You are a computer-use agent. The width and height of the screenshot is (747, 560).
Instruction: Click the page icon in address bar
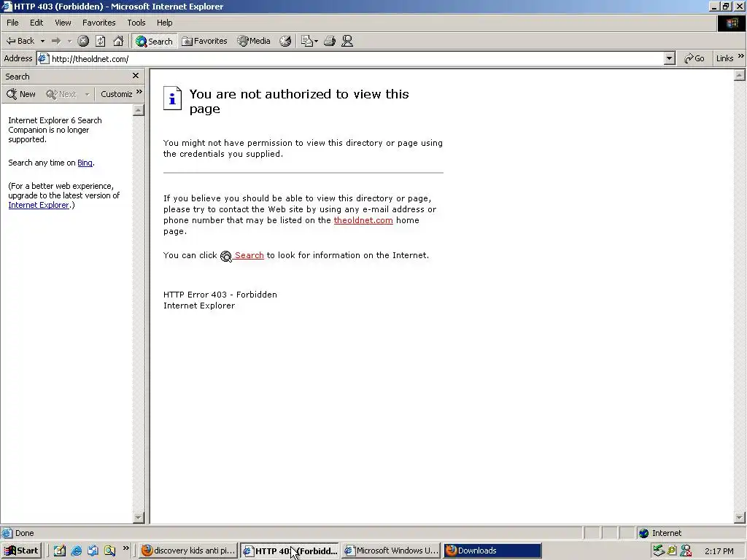pyautogui.click(x=43, y=58)
